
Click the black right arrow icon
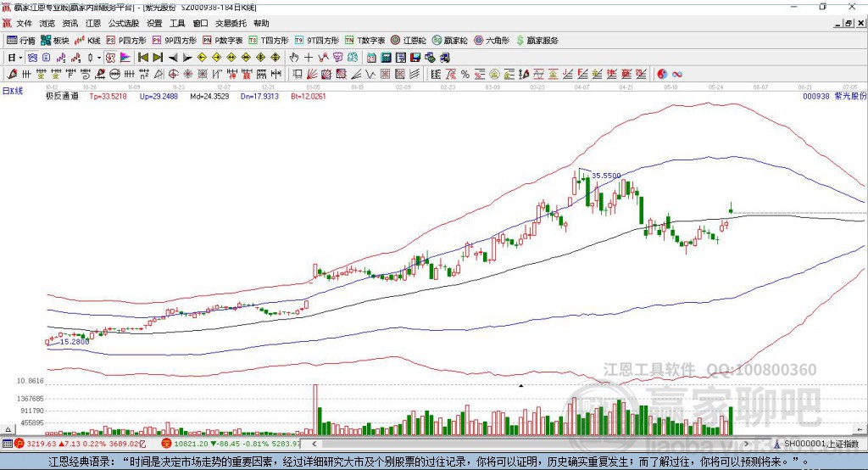tap(187, 58)
